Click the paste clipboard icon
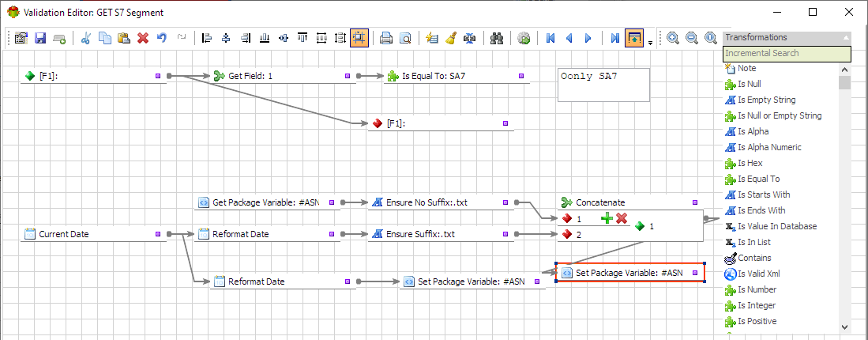Image resolution: width=868 pixels, height=340 pixels. 123,38
